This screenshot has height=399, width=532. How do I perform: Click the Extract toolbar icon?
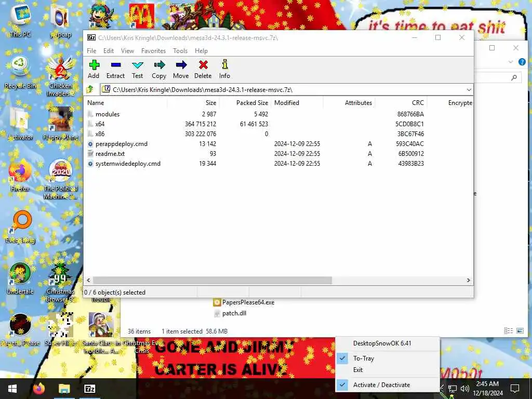(115, 69)
